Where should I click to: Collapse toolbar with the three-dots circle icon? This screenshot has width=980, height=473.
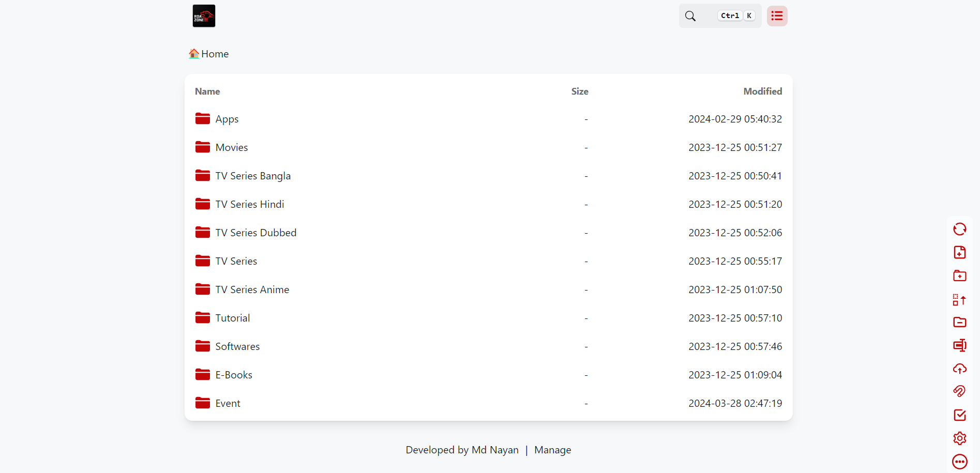pos(959,462)
